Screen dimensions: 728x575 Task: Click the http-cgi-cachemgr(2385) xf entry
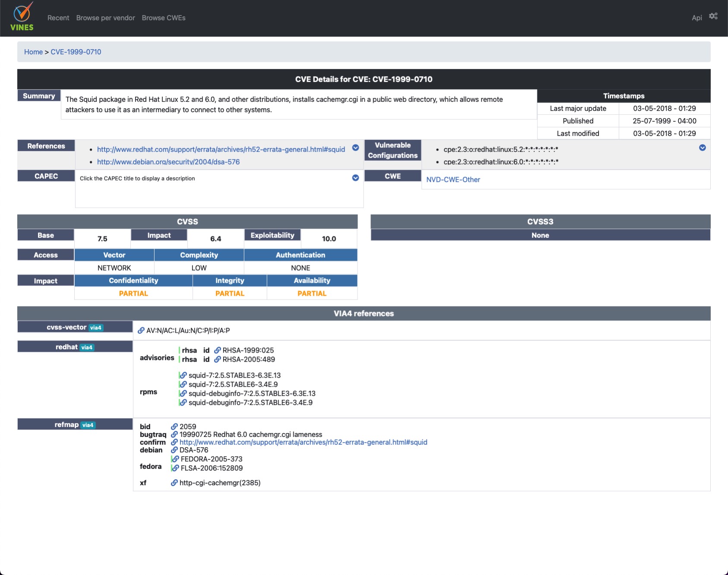220,483
